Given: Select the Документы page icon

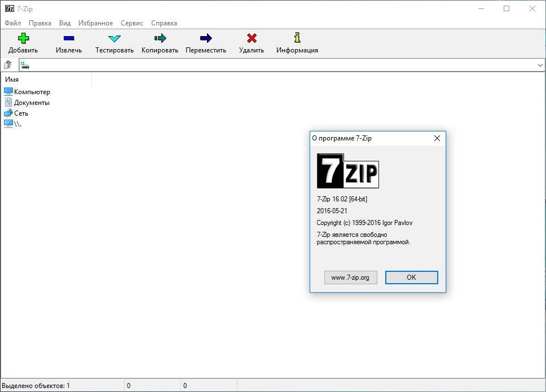Looking at the screenshot, I should click(8, 102).
